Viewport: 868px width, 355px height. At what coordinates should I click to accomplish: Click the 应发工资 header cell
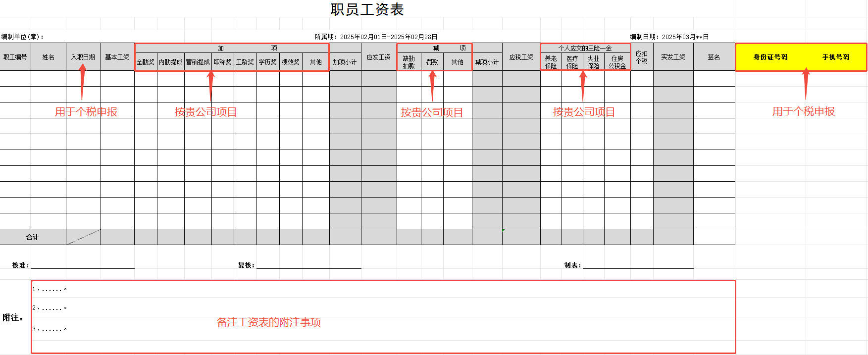tap(379, 57)
